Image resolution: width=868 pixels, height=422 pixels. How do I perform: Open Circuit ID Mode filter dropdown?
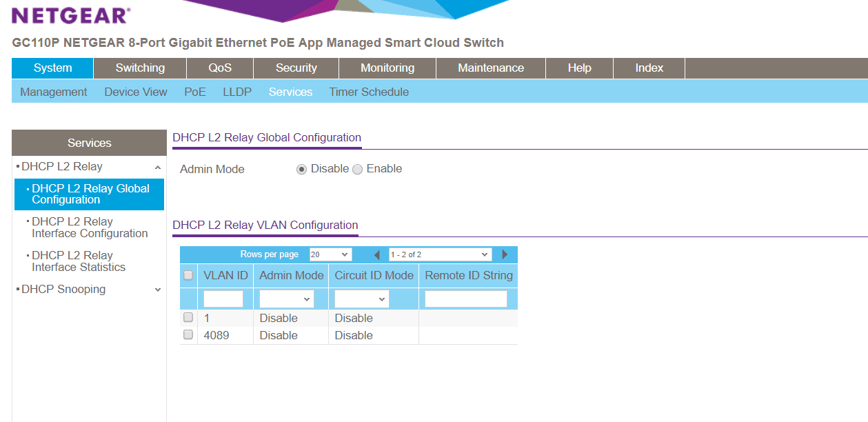point(362,299)
